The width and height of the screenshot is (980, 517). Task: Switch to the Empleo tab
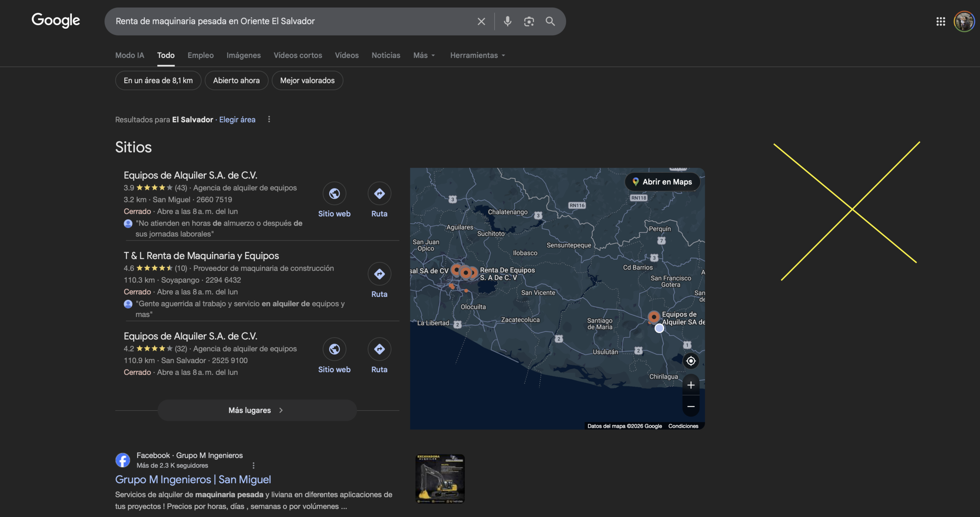click(x=201, y=55)
